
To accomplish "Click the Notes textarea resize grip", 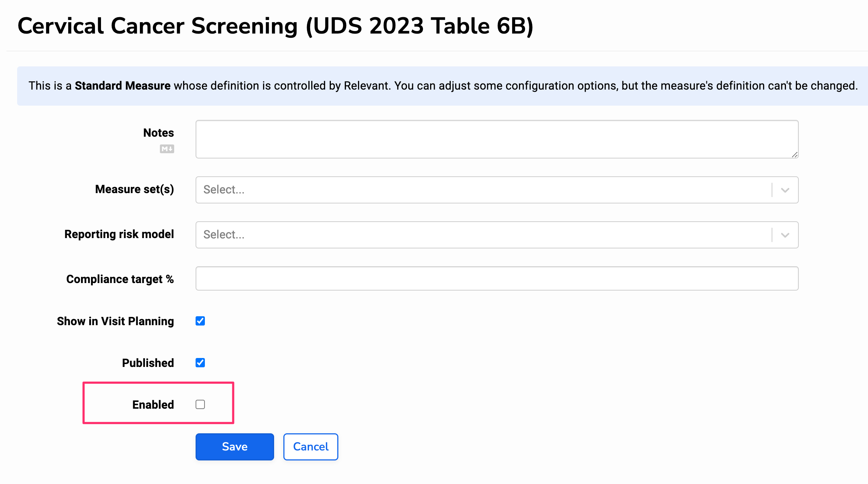I will click(794, 154).
